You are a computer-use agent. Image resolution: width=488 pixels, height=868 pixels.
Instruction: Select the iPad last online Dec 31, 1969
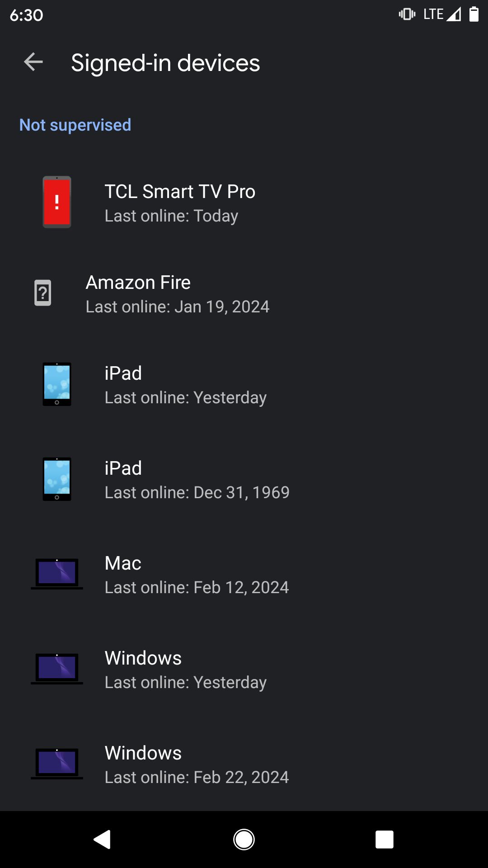197,480
